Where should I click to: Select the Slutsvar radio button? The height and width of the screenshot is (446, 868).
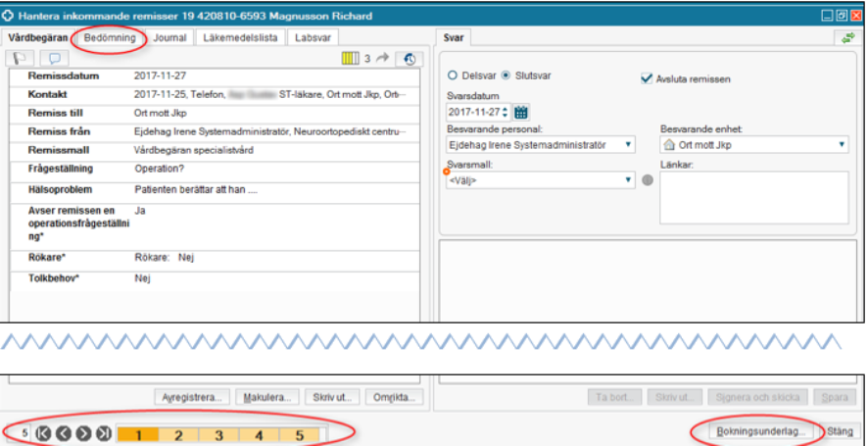pyautogui.click(x=506, y=74)
